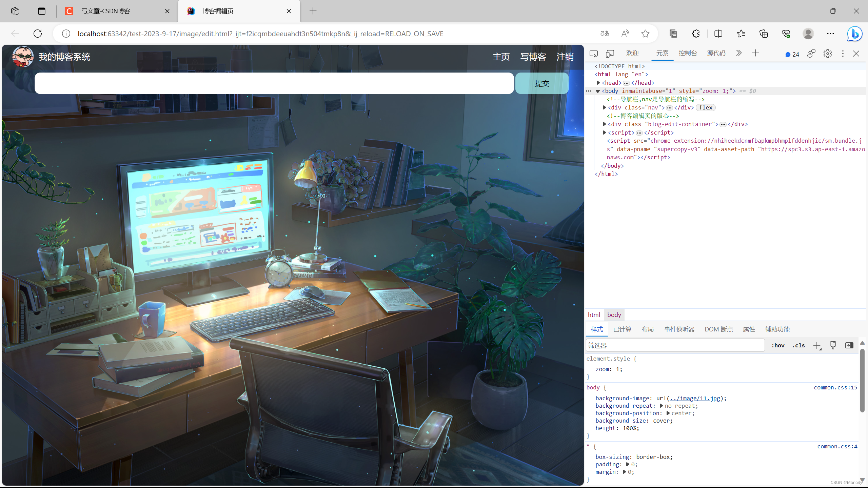Expand the script element node

(604, 133)
